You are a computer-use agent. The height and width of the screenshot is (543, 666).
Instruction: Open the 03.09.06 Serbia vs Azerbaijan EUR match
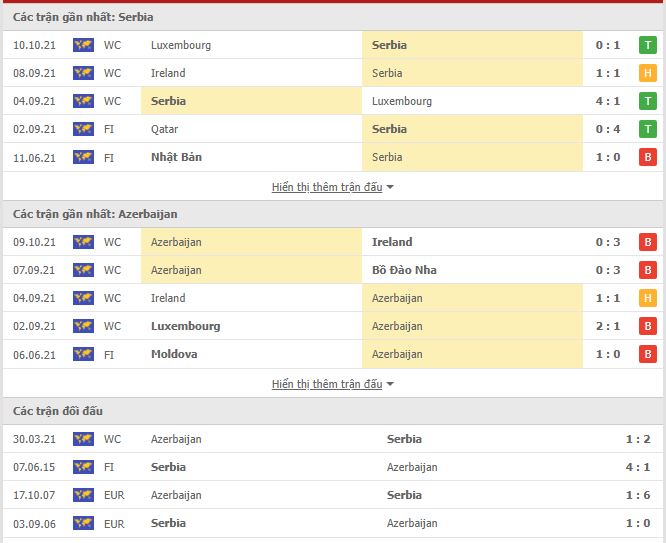(333, 523)
